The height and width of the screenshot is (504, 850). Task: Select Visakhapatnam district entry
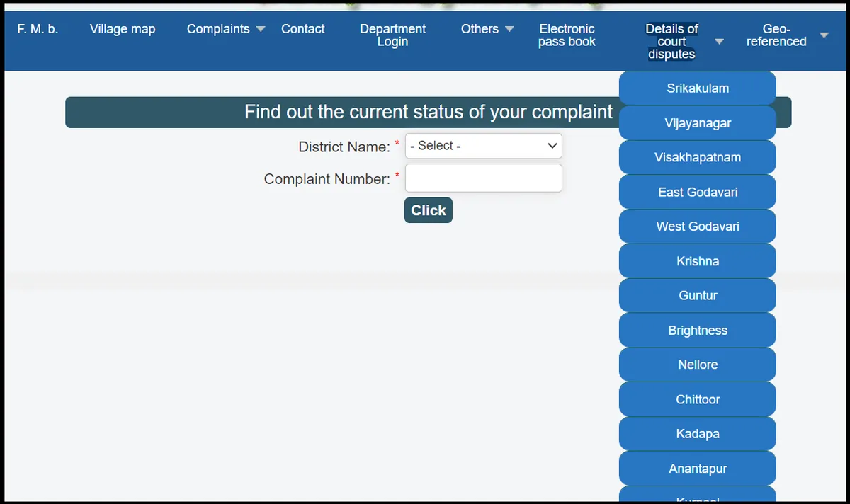click(698, 157)
